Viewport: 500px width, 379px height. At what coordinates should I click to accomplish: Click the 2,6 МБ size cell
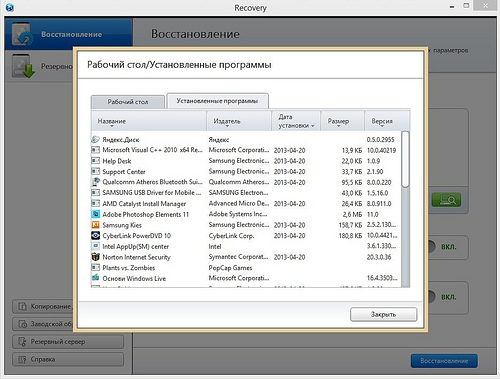(x=352, y=214)
